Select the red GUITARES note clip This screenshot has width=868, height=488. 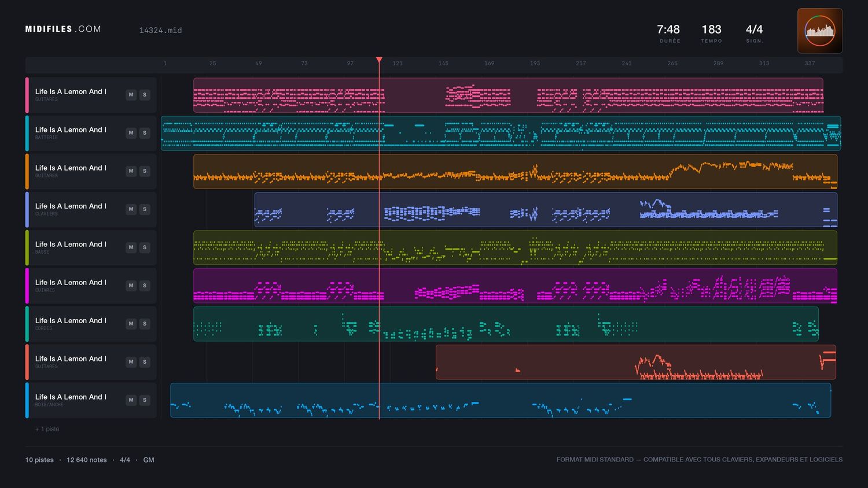636,362
